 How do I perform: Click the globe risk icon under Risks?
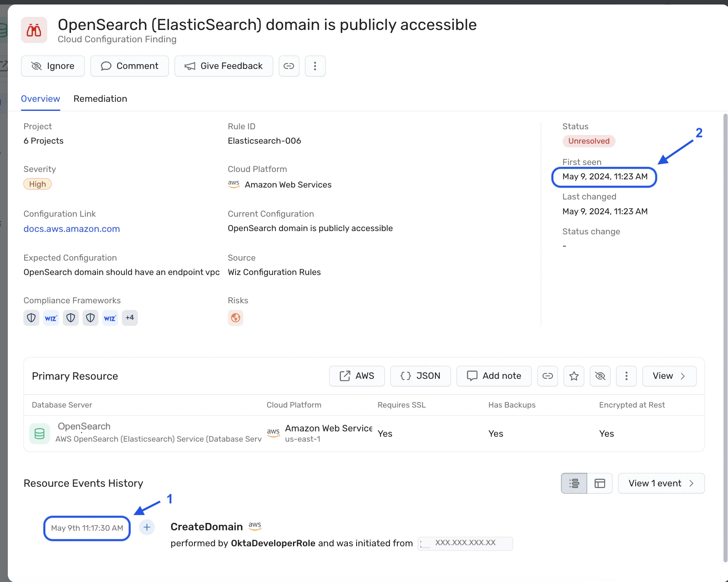click(236, 318)
